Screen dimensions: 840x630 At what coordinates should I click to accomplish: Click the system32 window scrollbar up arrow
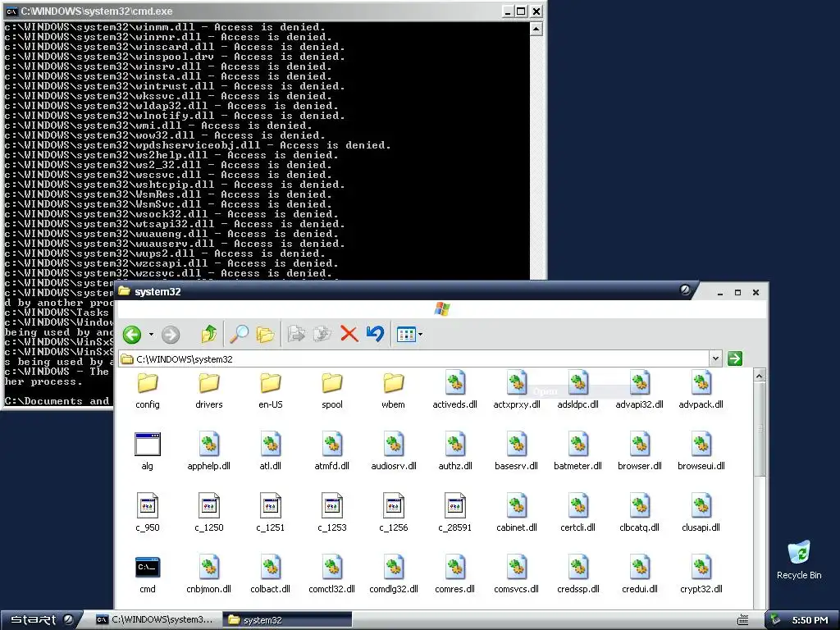[x=759, y=376]
